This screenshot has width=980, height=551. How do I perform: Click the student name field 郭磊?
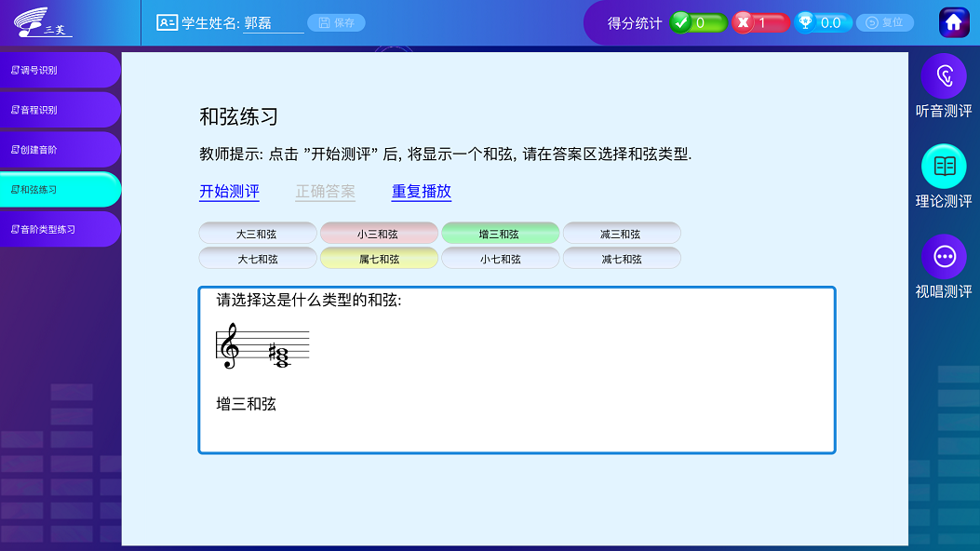[273, 24]
